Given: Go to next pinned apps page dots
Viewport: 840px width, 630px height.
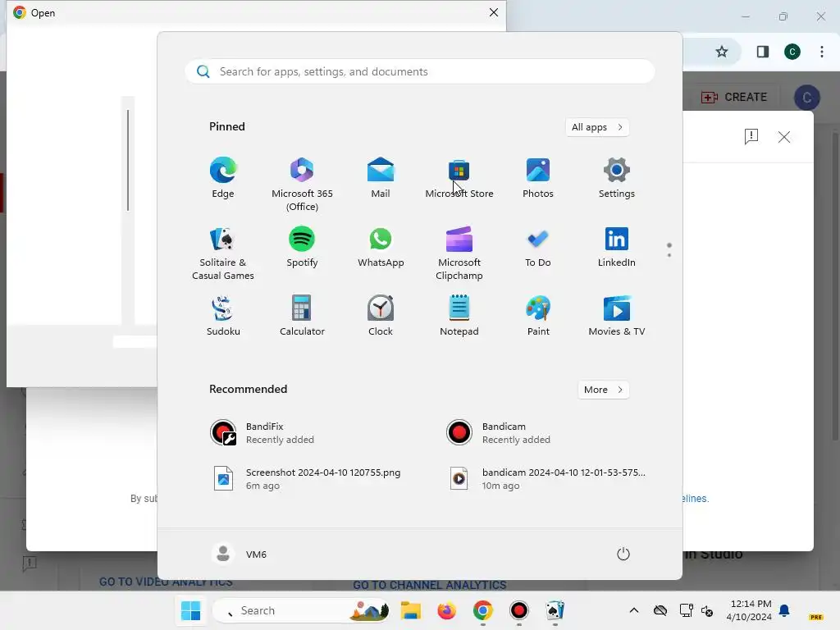Looking at the screenshot, I should click(669, 250).
